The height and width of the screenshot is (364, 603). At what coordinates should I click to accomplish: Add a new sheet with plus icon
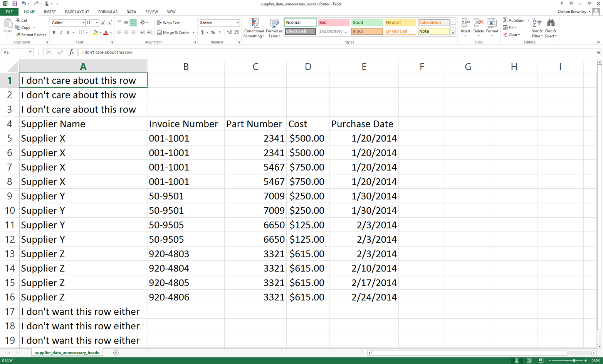coord(116,353)
